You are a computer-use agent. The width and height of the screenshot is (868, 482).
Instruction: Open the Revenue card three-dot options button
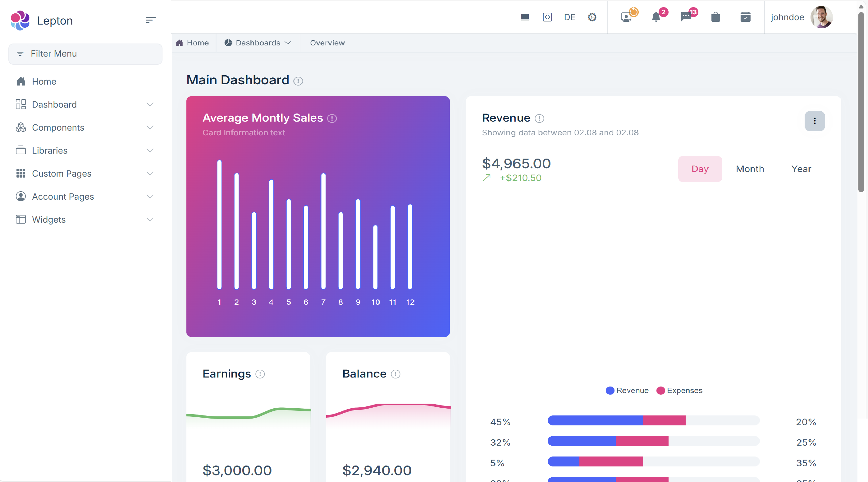[815, 121]
